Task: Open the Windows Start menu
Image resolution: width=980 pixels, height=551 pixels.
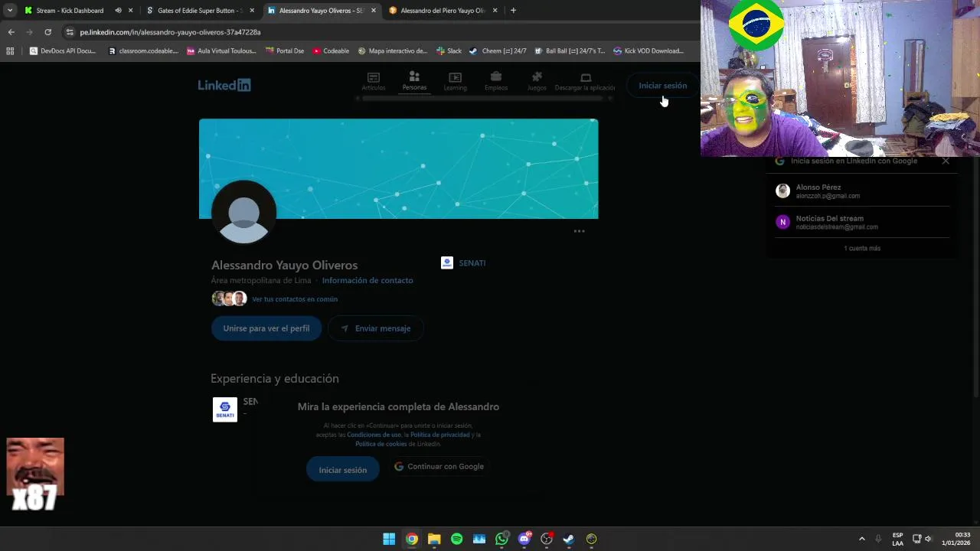Action: click(x=389, y=539)
